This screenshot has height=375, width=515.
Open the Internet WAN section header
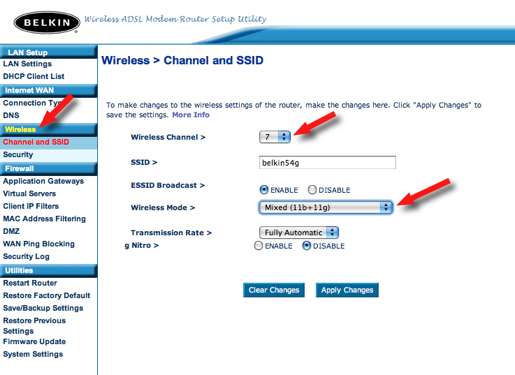click(x=48, y=90)
